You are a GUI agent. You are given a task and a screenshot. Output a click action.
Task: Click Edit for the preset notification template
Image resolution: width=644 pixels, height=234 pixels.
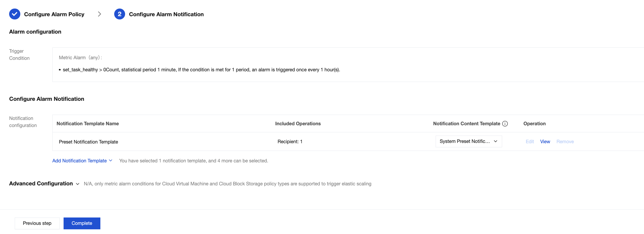pos(530,142)
